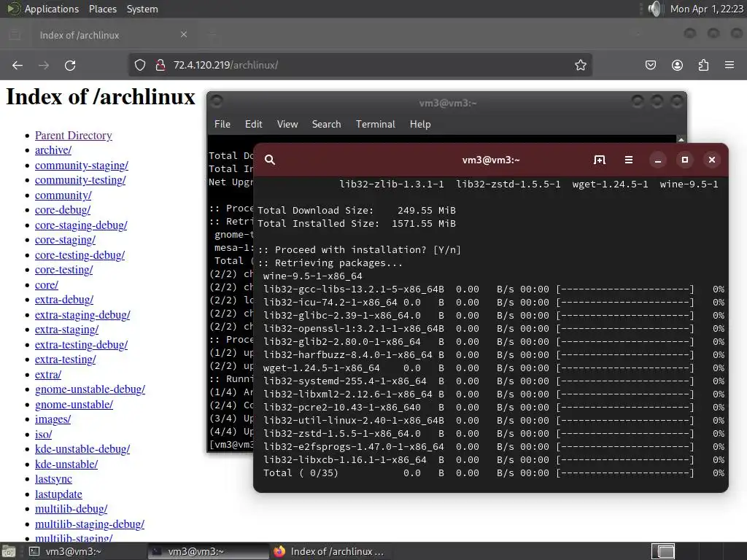Go back to the previous page in Firefox
Screen dimensions: 747x560
click(18, 65)
